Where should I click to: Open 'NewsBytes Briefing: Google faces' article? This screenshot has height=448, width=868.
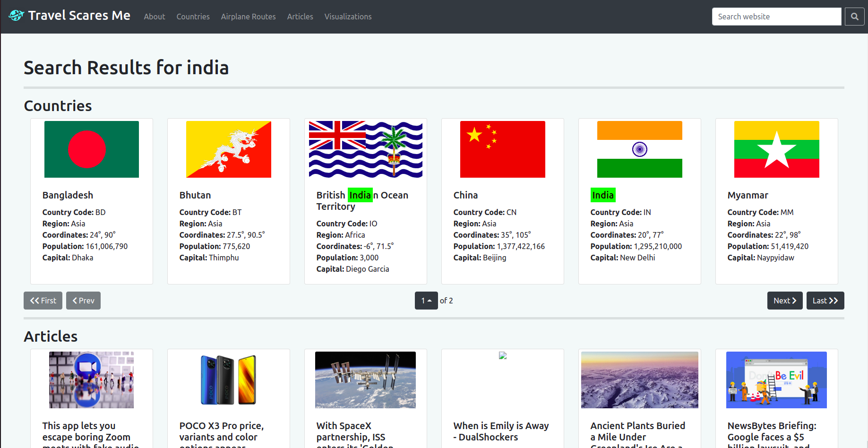point(772,434)
